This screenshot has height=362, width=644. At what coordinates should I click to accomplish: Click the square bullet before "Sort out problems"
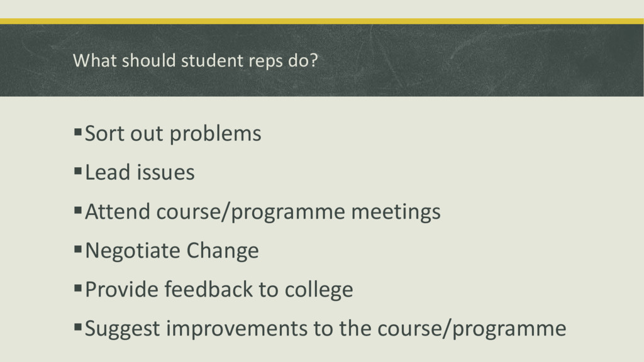[x=78, y=133]
